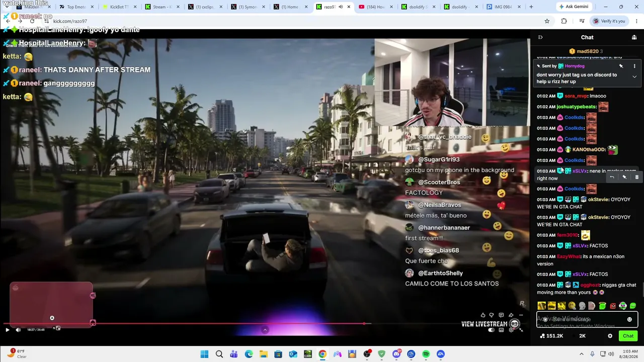Open the weather widget 61°F Clear

coord(17,354)
